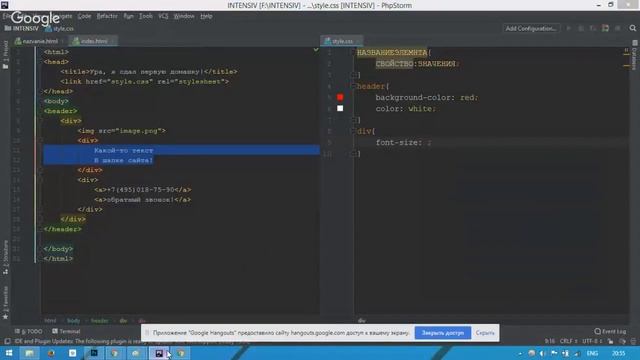Viewport: 640px width, 360px height.
Task: Click INTENSIV project breadcrumb in navigation bar
Action: click(x=22, y=29)
